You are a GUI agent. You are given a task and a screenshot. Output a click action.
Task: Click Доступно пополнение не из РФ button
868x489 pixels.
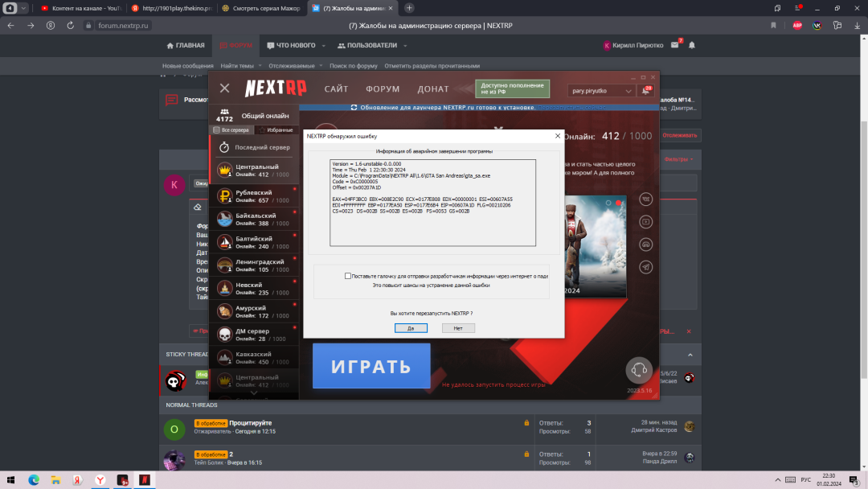[x=512, y=88]
